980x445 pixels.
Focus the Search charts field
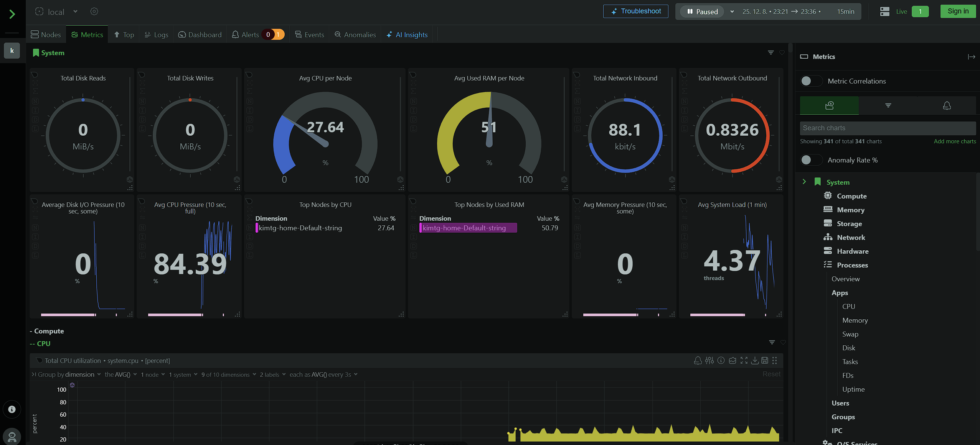coord(888,128)
